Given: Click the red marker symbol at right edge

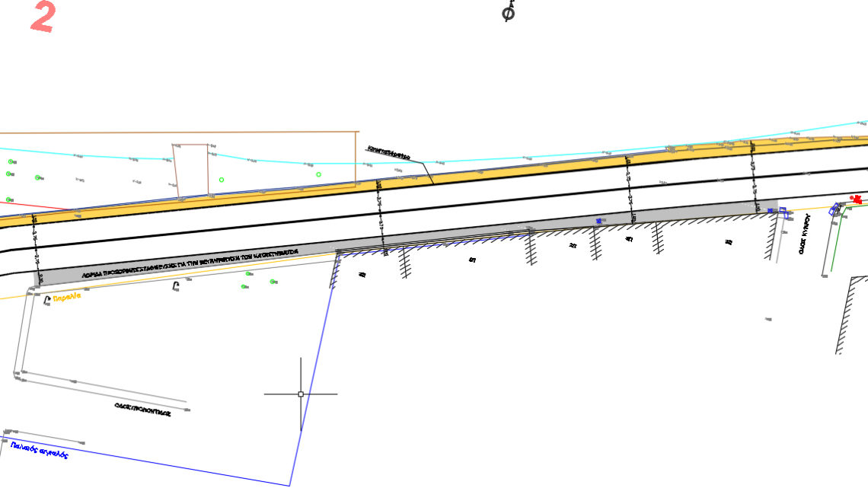Looking at the screenshot, I should [857, 199].
